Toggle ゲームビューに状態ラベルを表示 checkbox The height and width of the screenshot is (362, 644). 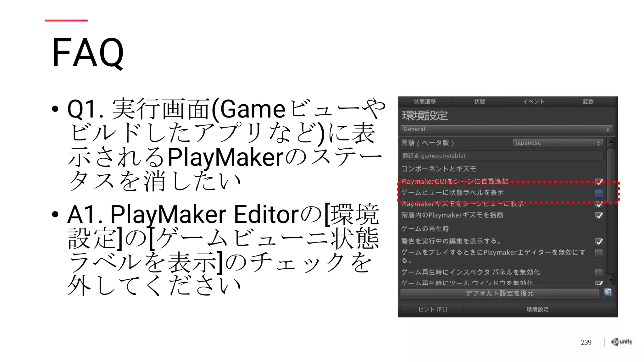pos(599,193)
